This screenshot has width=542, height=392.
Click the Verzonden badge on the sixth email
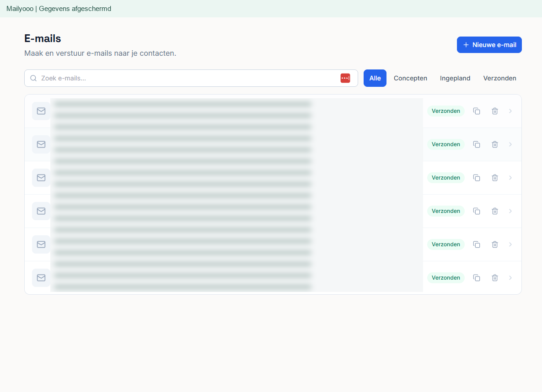click(x=446, y=278)
